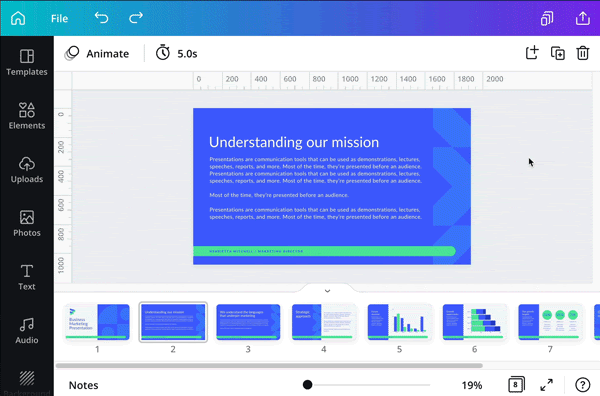600x396 pixels.
Task: Select slide 7 thumbnail
Action: [550, 322]
